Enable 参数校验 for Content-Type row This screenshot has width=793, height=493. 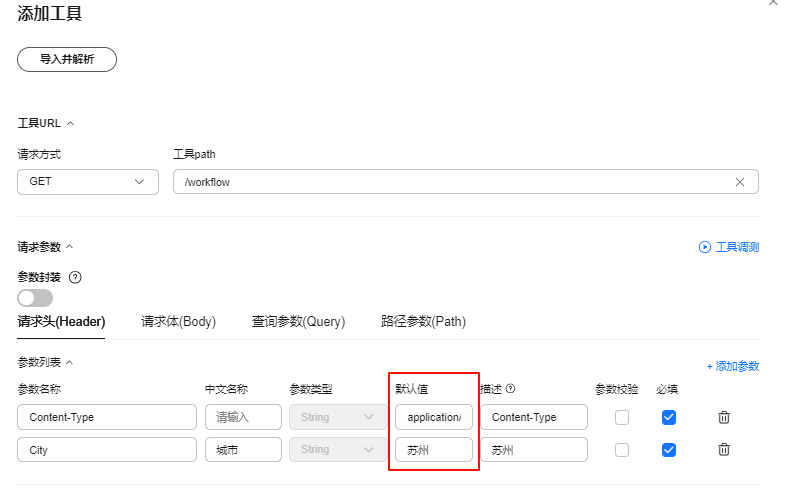[x=622, y=417]
